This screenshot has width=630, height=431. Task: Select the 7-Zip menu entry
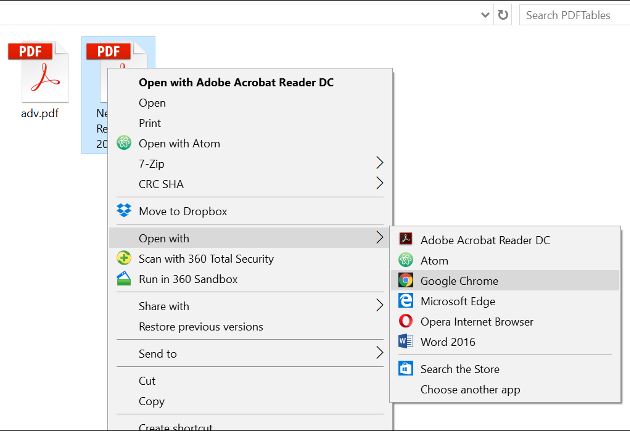[x=250, y=163]
